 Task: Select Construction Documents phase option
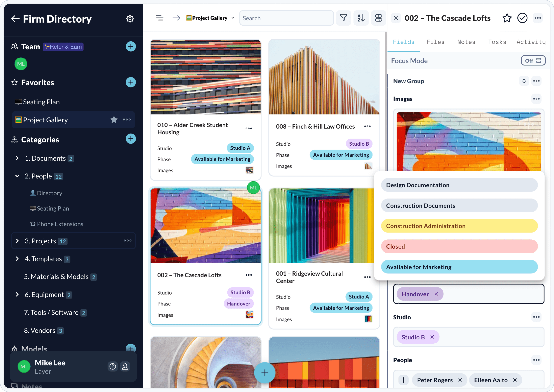point(459,206)
